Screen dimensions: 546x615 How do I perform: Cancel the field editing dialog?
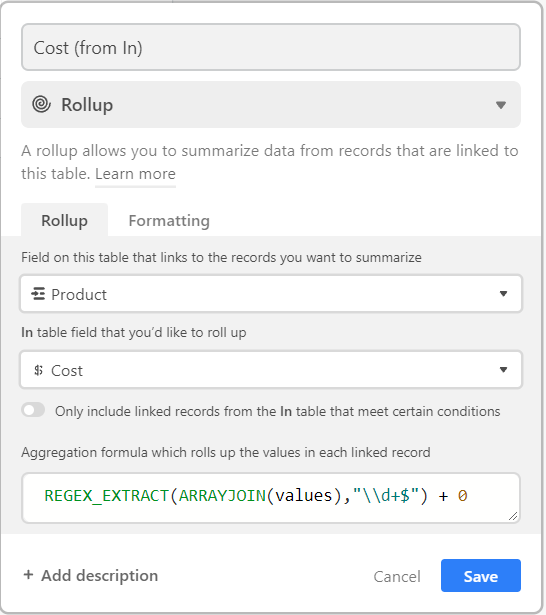point(397,576)
